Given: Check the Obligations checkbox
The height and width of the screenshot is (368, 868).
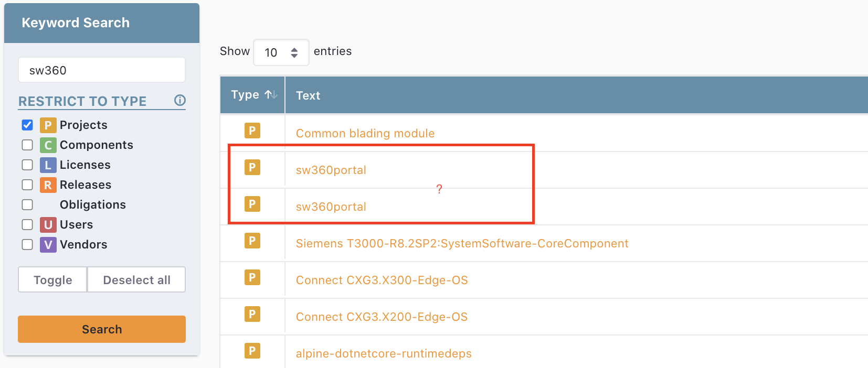Looking at the screenshot, I should tap(27, 204).
